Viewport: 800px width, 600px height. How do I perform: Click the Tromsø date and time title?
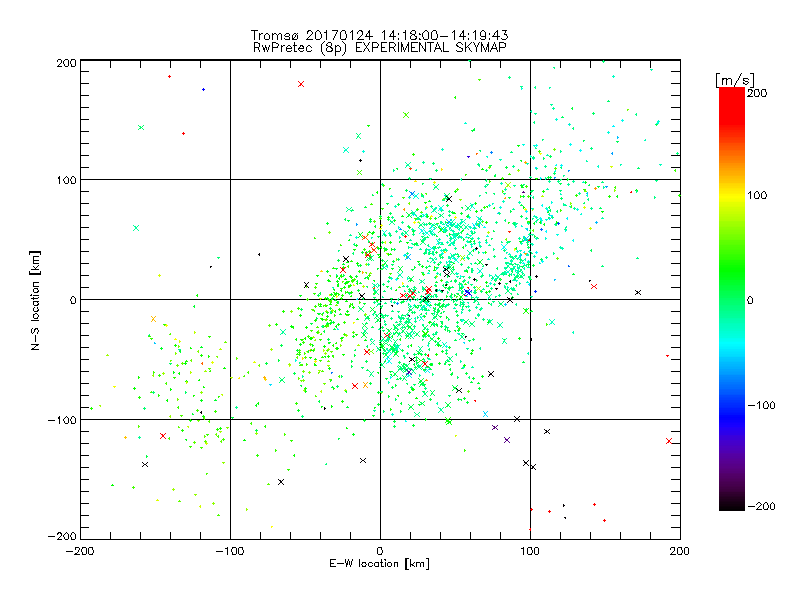(379, 35)
